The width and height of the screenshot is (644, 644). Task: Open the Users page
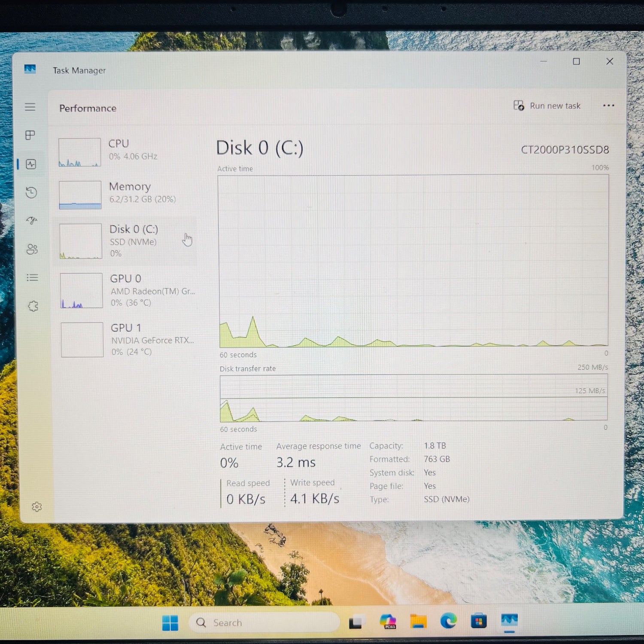click(30, 249)
